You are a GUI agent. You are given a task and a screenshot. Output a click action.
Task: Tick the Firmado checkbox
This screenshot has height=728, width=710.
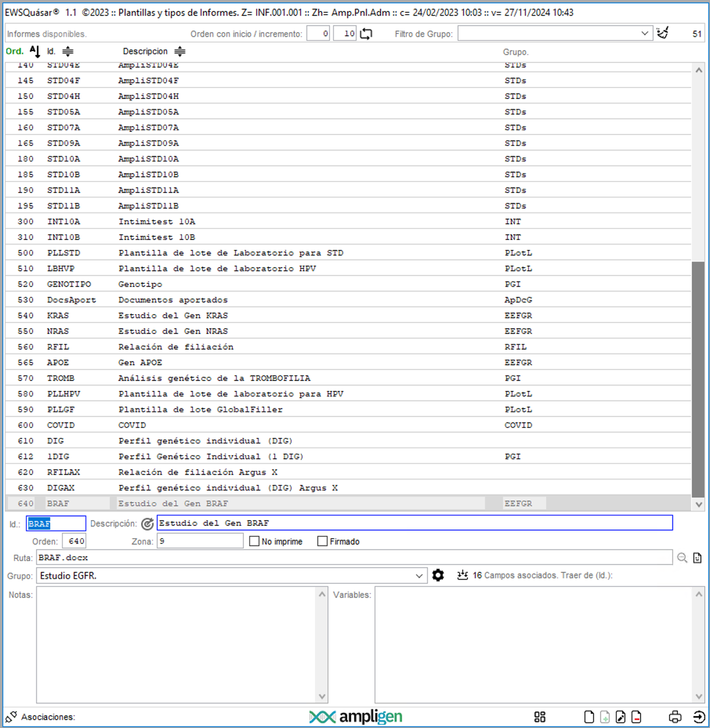click(322, 541)
